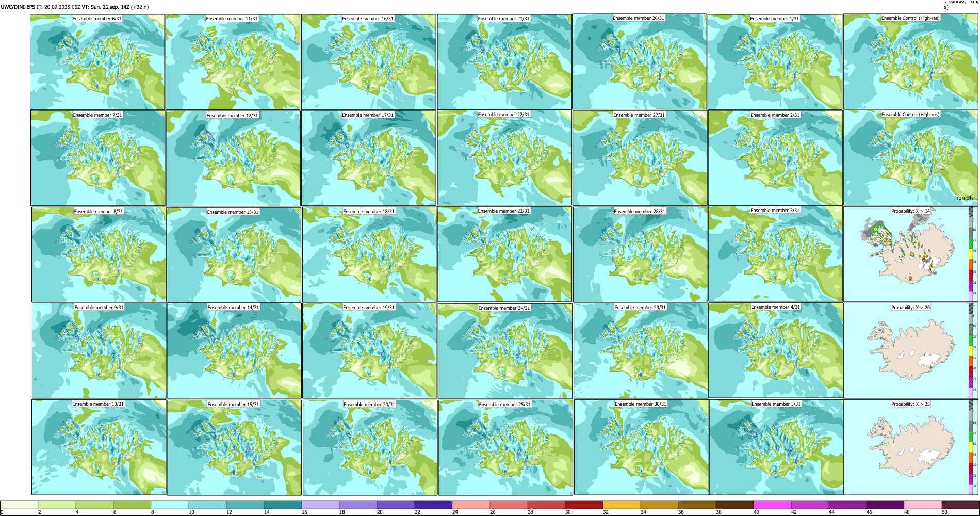The width and height of the screenshot is (980, 516).
Task: View the Ensemble member 12/31 wind map
Action: pos(233,158)
